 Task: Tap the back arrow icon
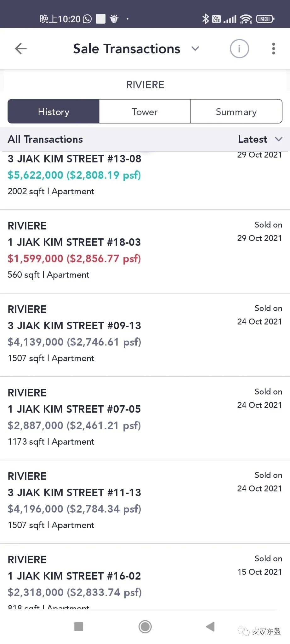click(x=21, y=49)
